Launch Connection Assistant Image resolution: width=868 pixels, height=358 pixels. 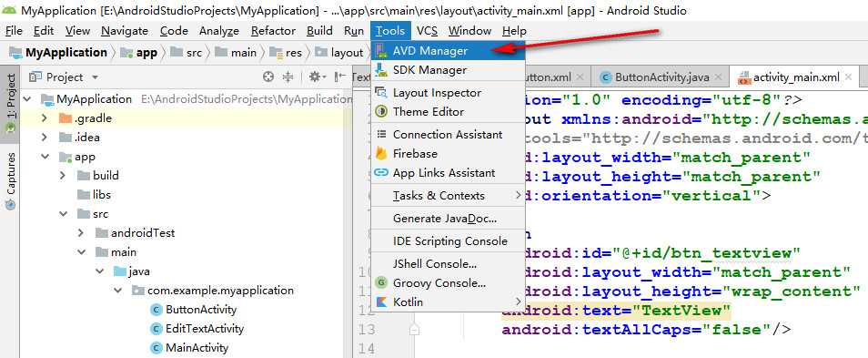448,135
